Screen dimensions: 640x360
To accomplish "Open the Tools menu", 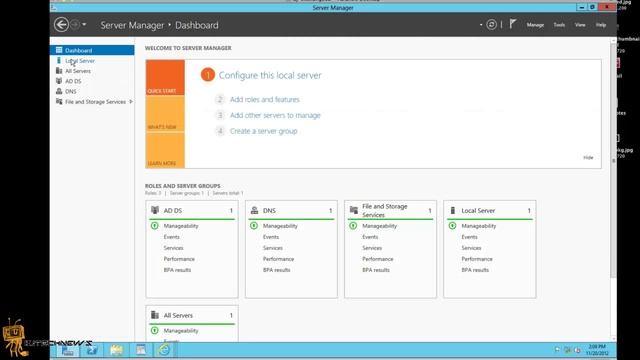I will [x=559, y=25].
